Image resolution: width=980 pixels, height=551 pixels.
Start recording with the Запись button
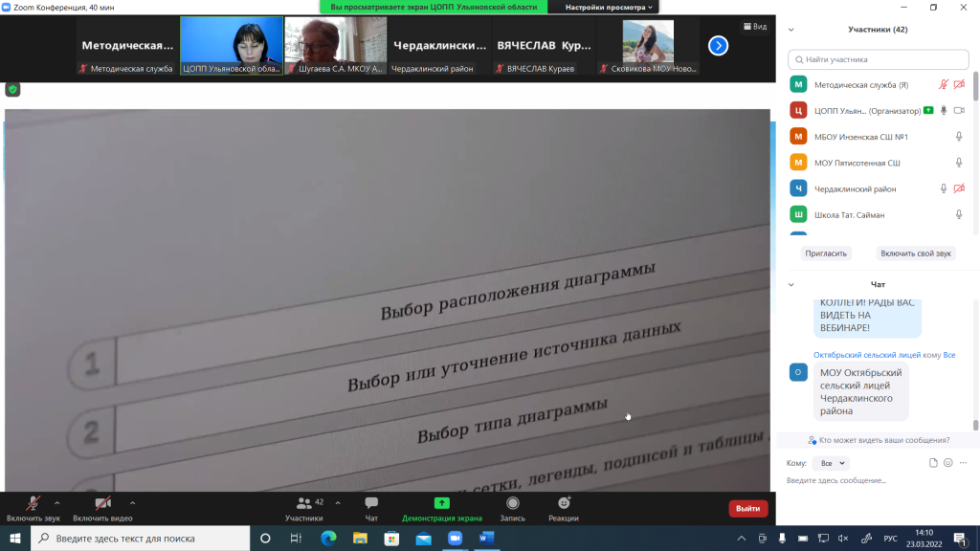(513, 503)
